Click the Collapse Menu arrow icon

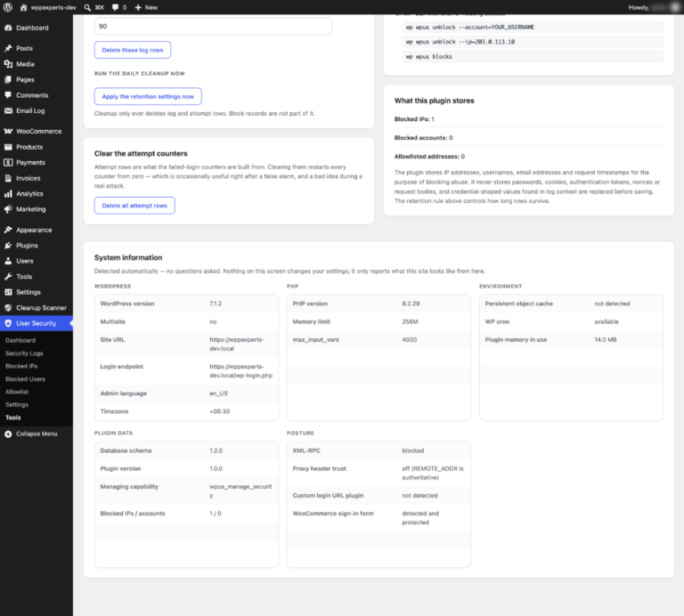[8, 434]
